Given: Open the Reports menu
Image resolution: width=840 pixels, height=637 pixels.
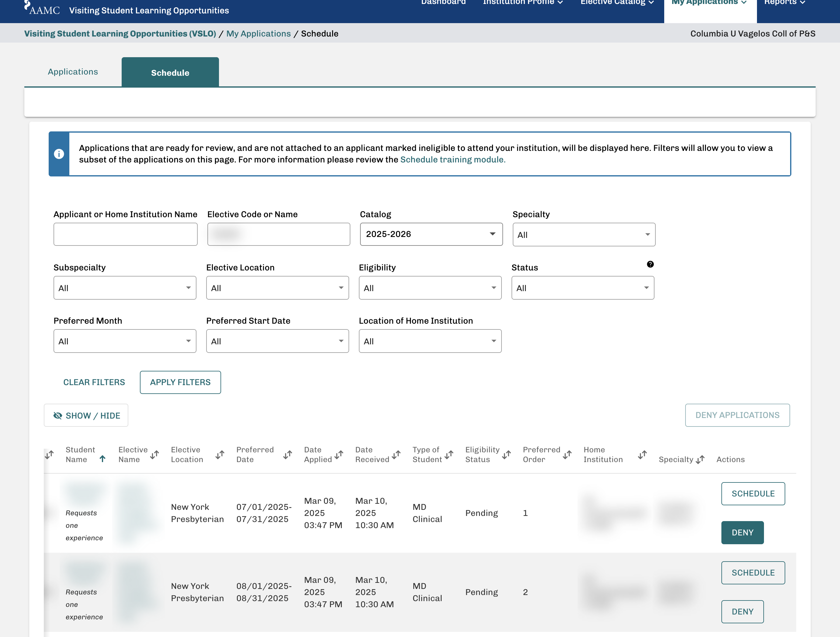Looking at the screenshot, I should tap(785, 2).
